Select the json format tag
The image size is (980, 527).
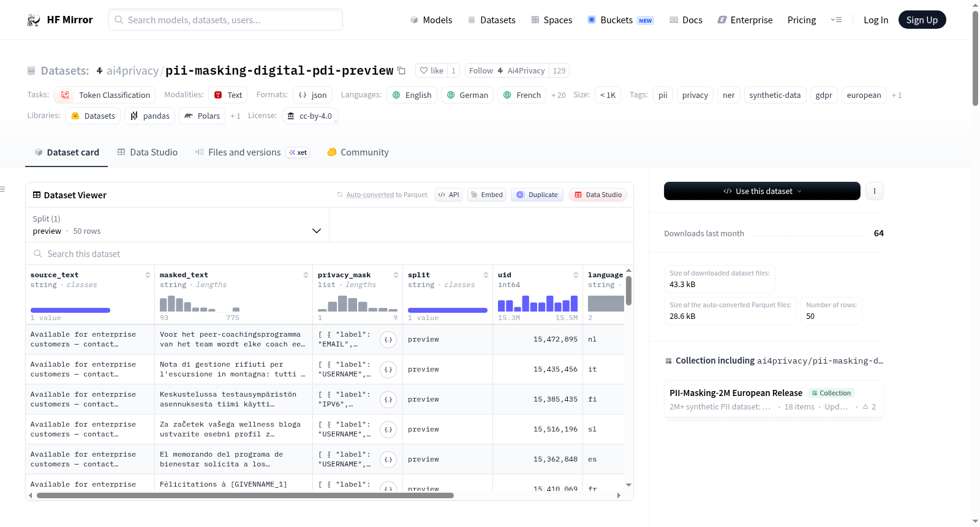point(312,95)
